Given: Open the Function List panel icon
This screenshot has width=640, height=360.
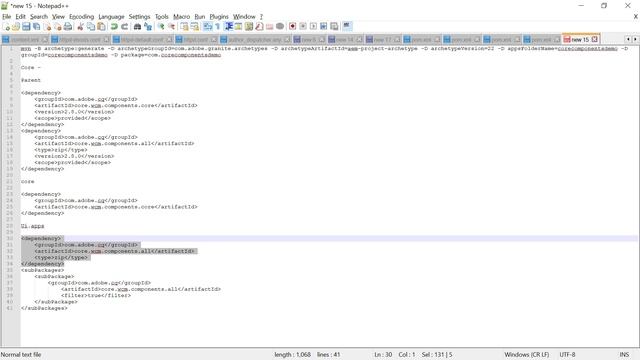Looking at the screenshot, I should point(259,27).
